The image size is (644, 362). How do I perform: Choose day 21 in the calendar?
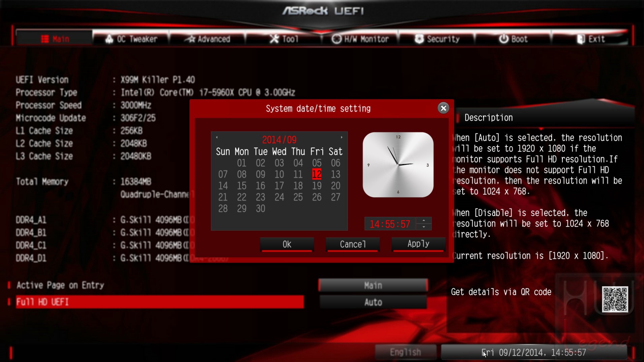(x=223, y=197)
